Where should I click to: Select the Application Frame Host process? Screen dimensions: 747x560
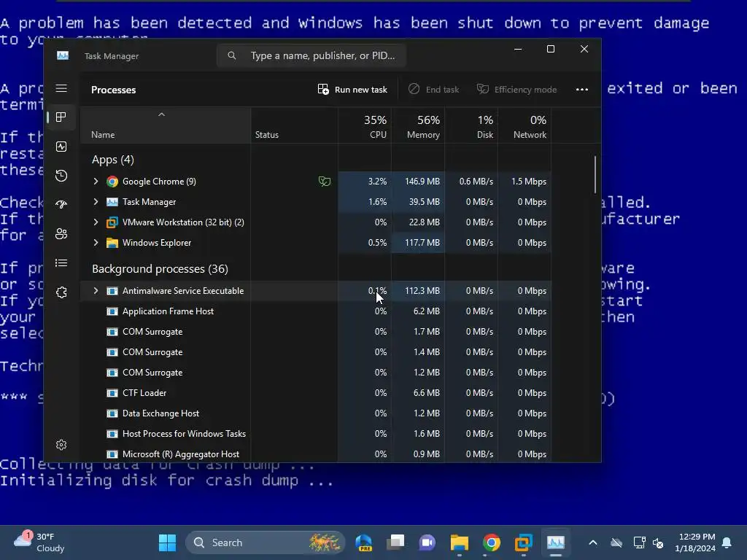[315, 311]
